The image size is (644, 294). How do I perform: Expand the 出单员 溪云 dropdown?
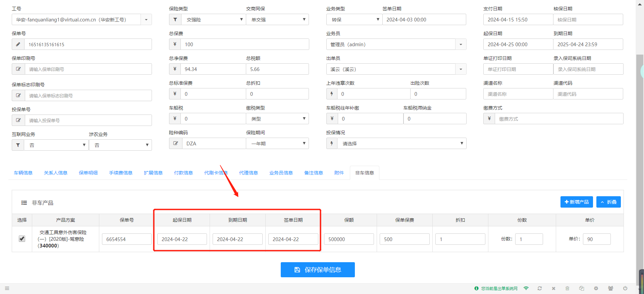461,69
